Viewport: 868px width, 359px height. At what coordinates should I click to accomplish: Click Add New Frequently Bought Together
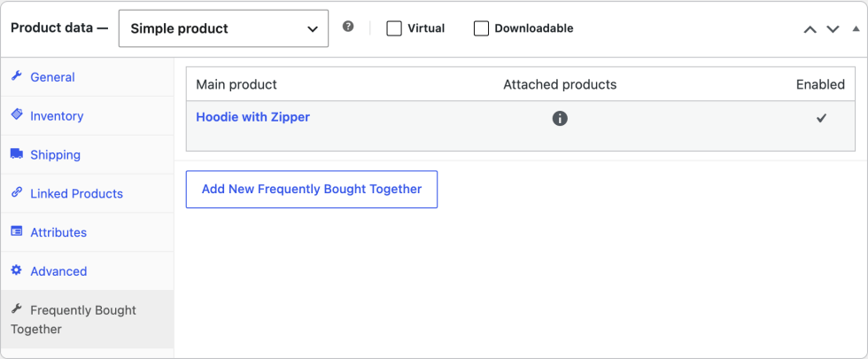[x=312, y=190]
